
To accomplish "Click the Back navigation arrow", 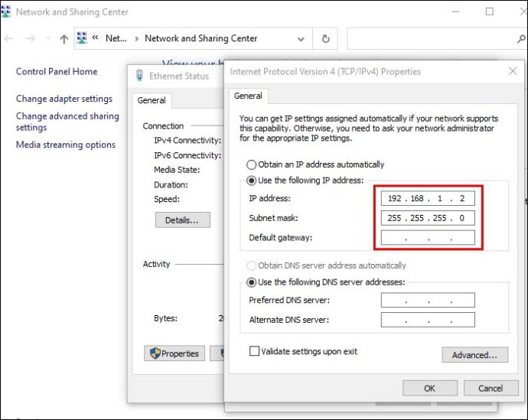I will point(8,39).
